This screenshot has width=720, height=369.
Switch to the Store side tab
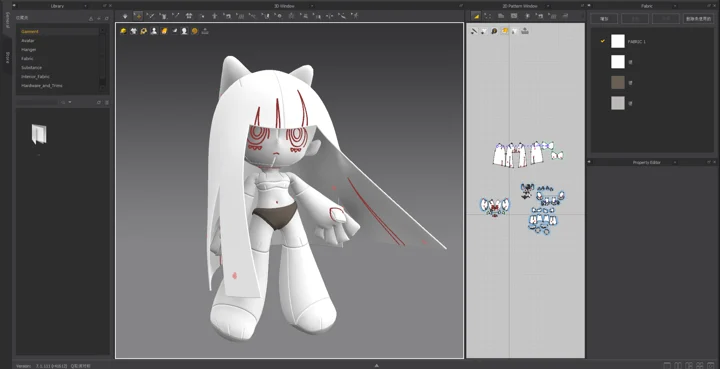point(7,57)
